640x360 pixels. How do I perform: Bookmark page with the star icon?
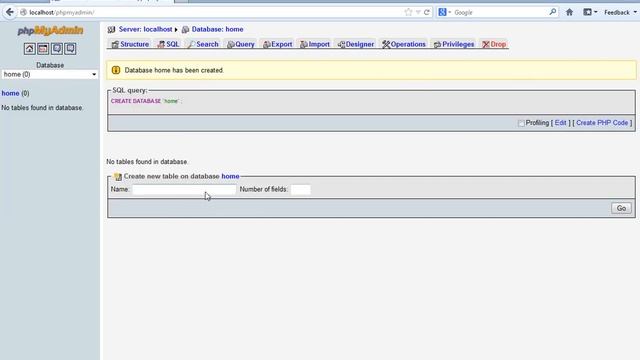[408, 12]
